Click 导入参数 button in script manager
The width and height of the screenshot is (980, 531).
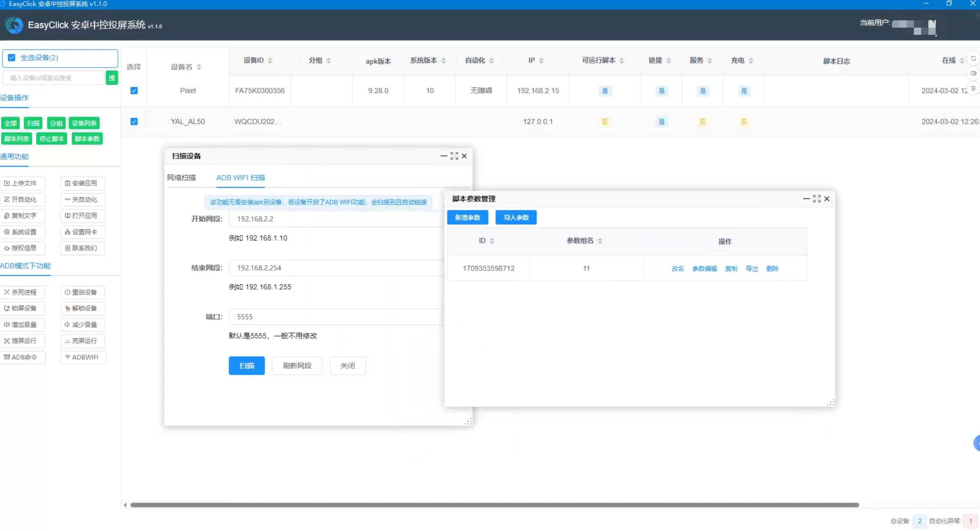point(516,218)
